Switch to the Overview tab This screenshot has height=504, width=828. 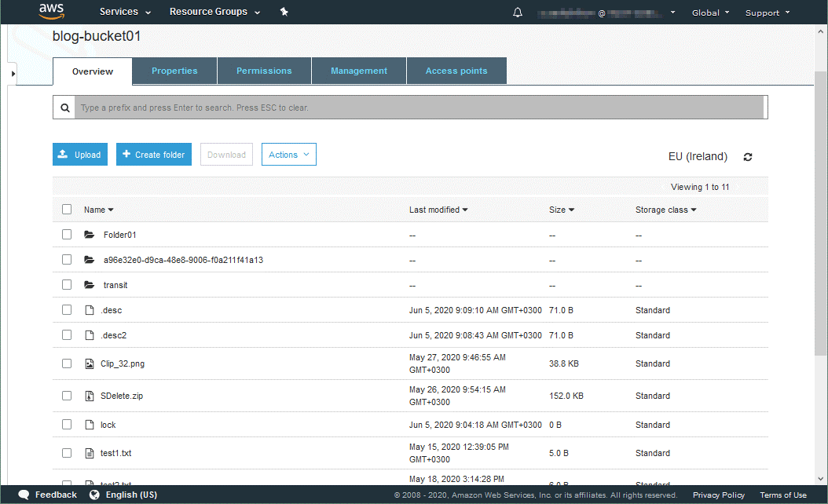coord(93,71)
